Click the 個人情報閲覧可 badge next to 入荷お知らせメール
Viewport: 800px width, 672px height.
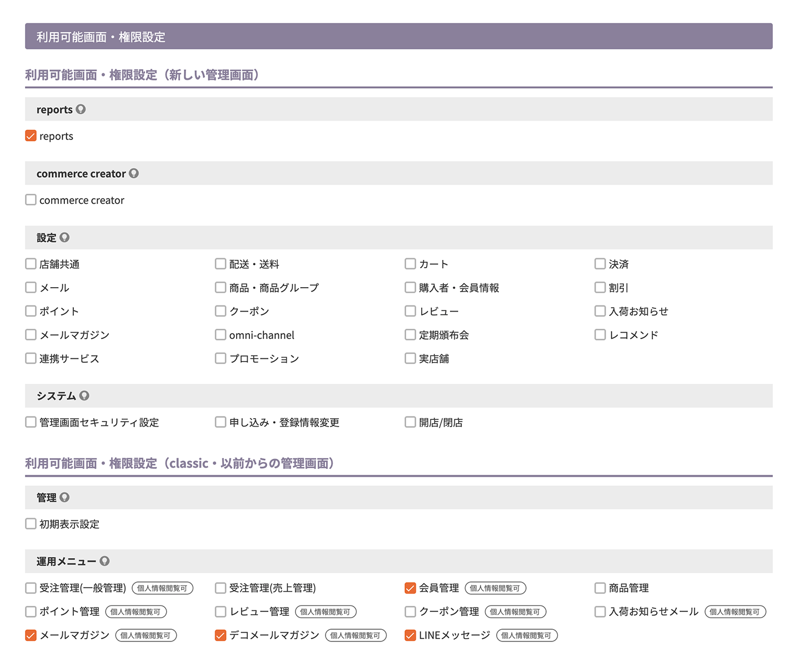(x=735, y=612)
